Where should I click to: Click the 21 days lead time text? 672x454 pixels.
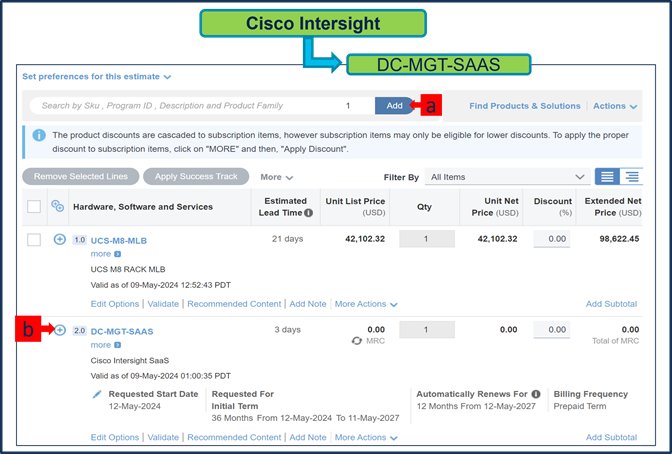(x=288, y=239)
